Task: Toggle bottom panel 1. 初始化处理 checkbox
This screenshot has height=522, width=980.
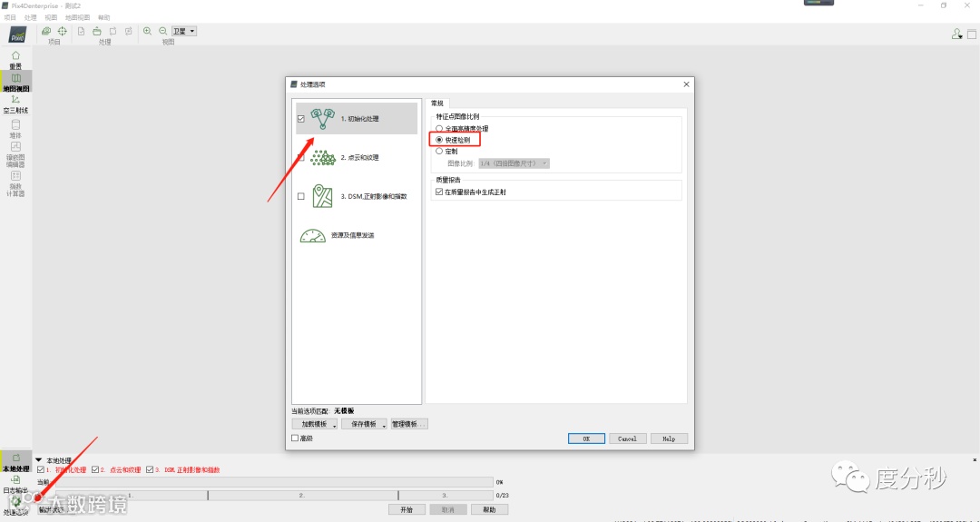Action: 41,469
